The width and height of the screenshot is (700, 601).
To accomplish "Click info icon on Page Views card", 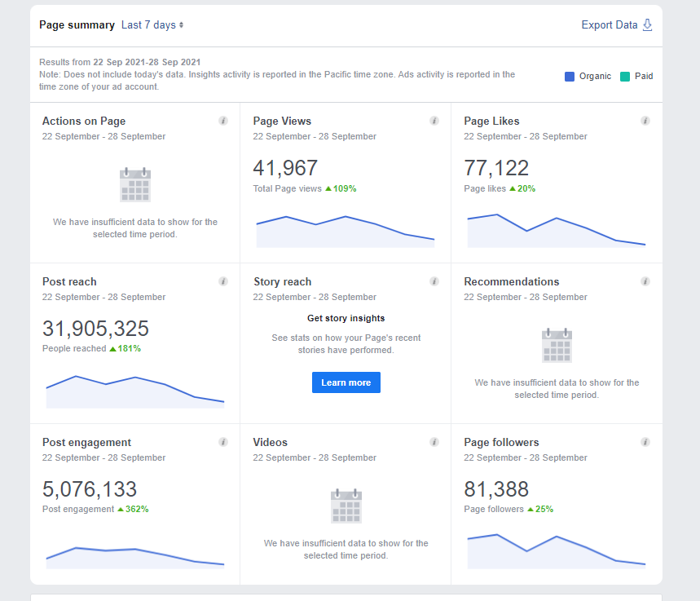I will (434, 121).
